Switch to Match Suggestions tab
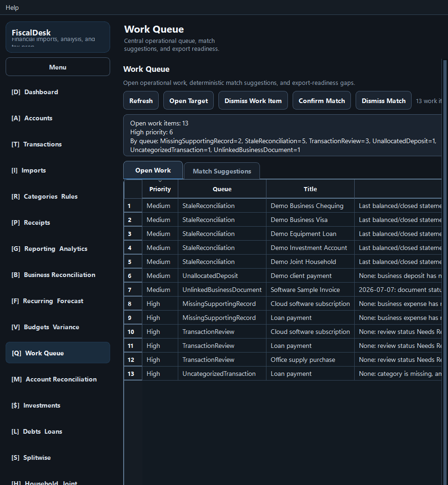The width and height of the screenshot is (448, 485). [222, 171]
